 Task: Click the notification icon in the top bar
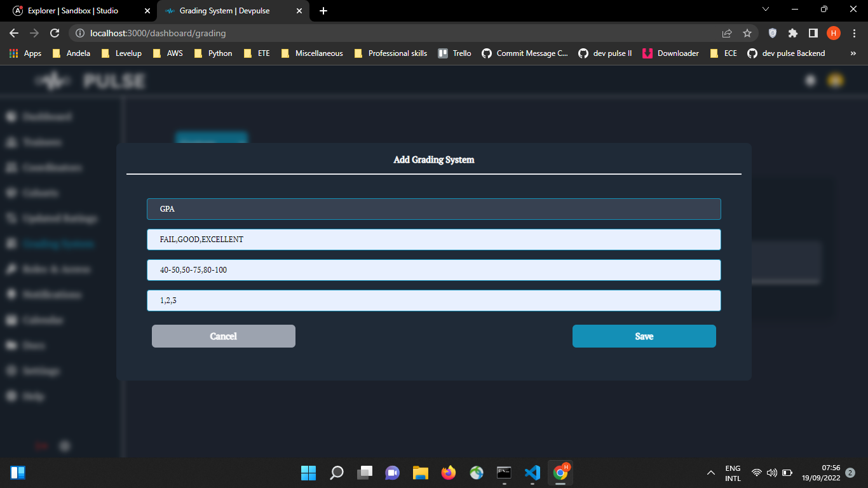(x=810, y=81)
